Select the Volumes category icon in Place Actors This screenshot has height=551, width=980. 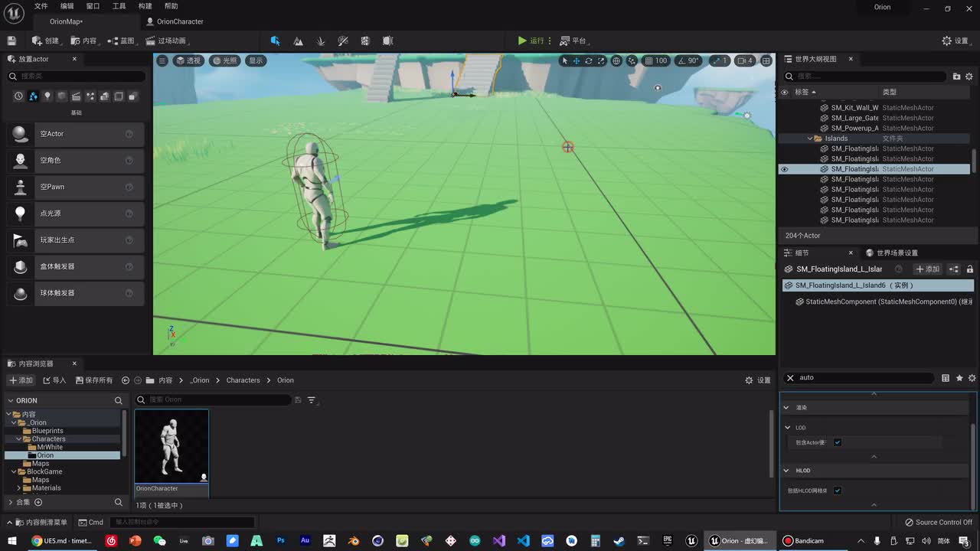click(119, 96)
